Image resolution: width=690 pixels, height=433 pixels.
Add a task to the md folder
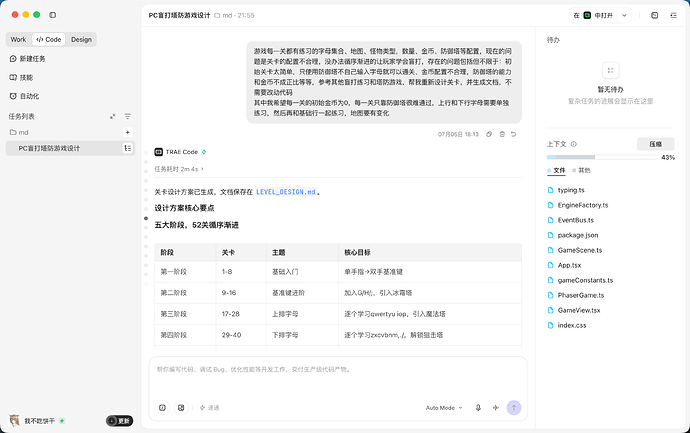tap(128, 132)
